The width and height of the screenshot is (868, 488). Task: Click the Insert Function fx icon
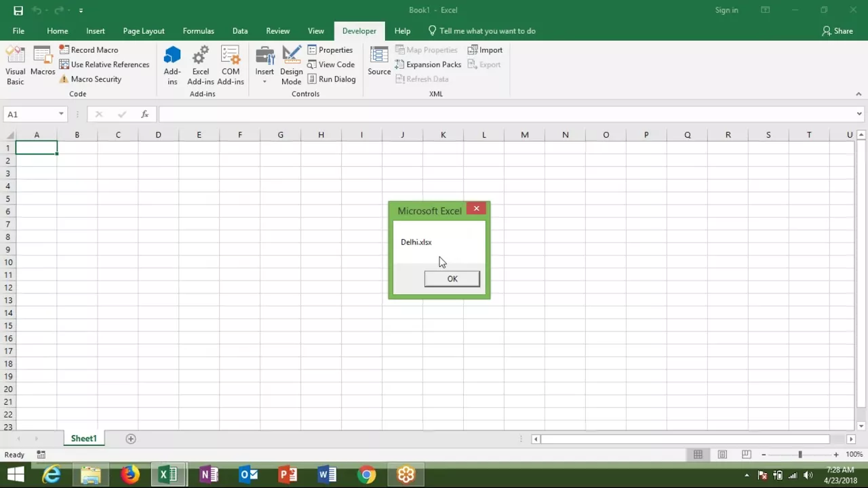coord(144,115)
